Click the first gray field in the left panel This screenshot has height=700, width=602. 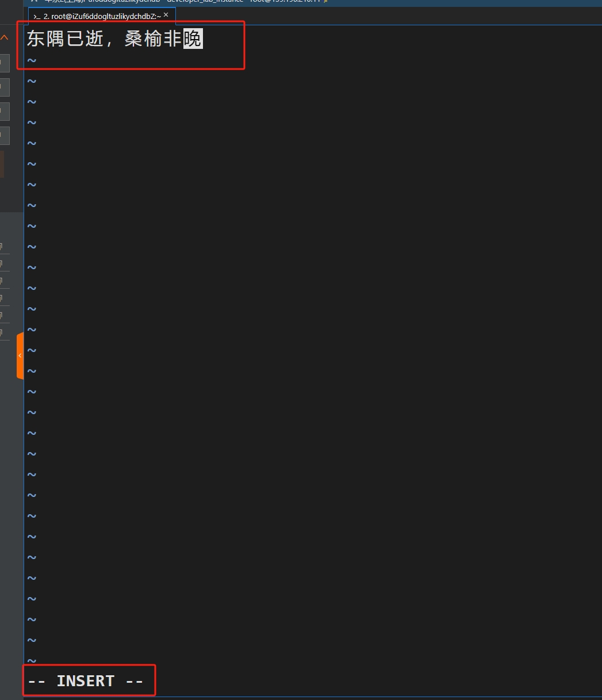[x=5, y=63]
